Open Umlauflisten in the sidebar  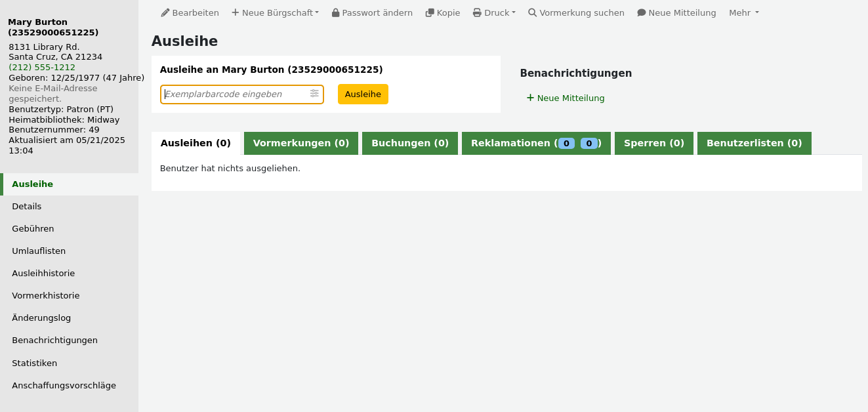click(69, 251)
